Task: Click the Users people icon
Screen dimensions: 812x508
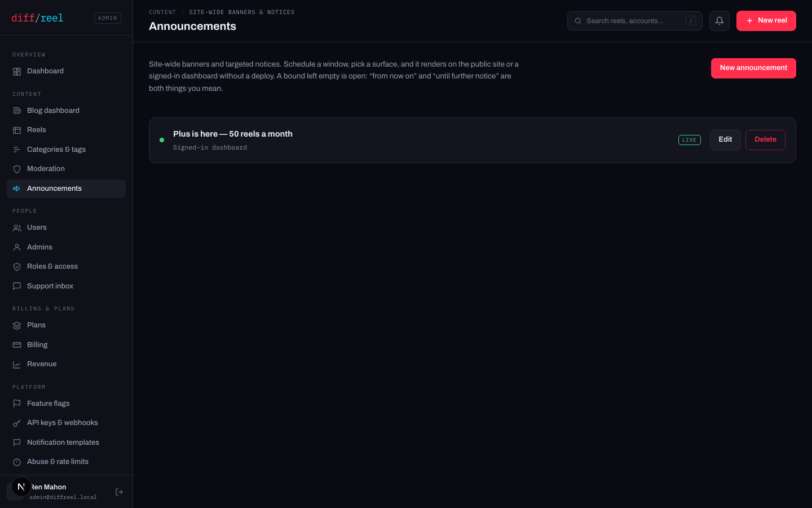Action: [17, 228]
